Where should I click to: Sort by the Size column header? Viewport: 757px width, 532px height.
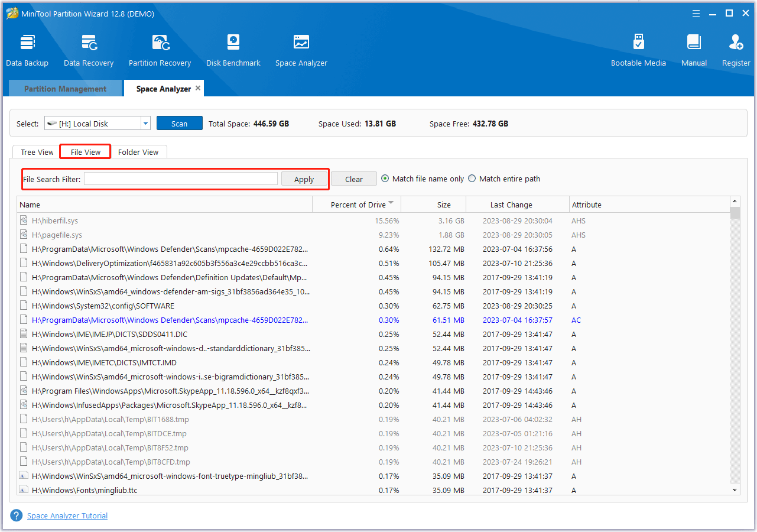[x=434, y=205]
